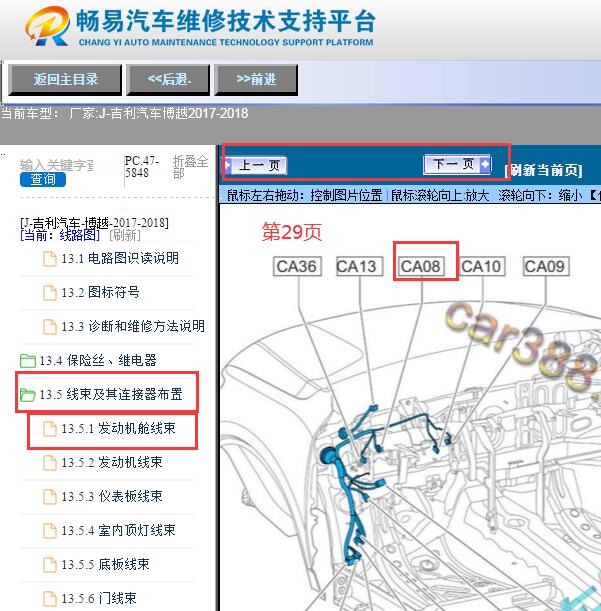Click the CA13 connector label
This screenshot has height=611, width=601.
[359, 267]
